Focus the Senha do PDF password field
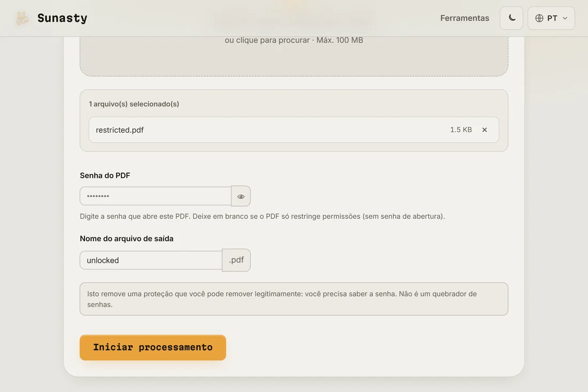588x392 pixels. click(x=156, y=196)
